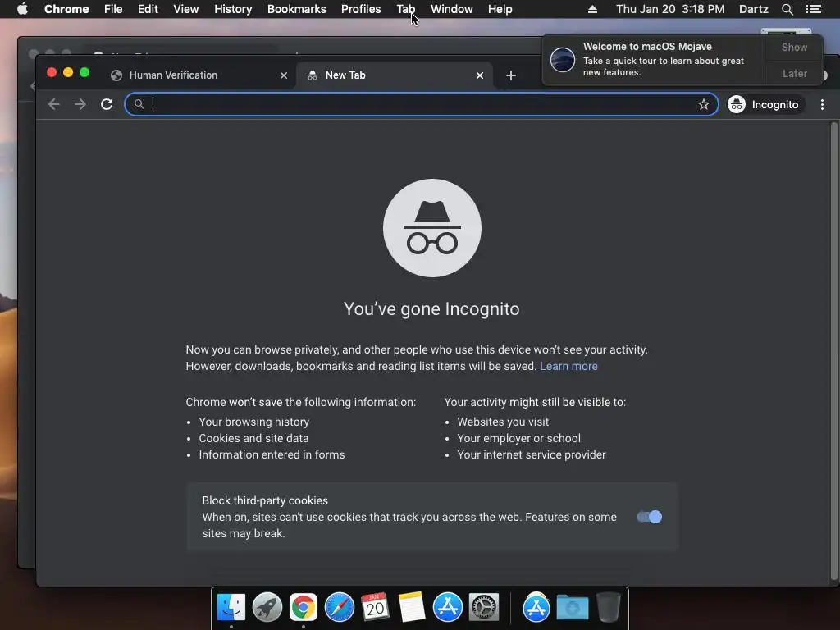Open the Help menu
Viewport: 840px width, 630px height.
(500, 9)
